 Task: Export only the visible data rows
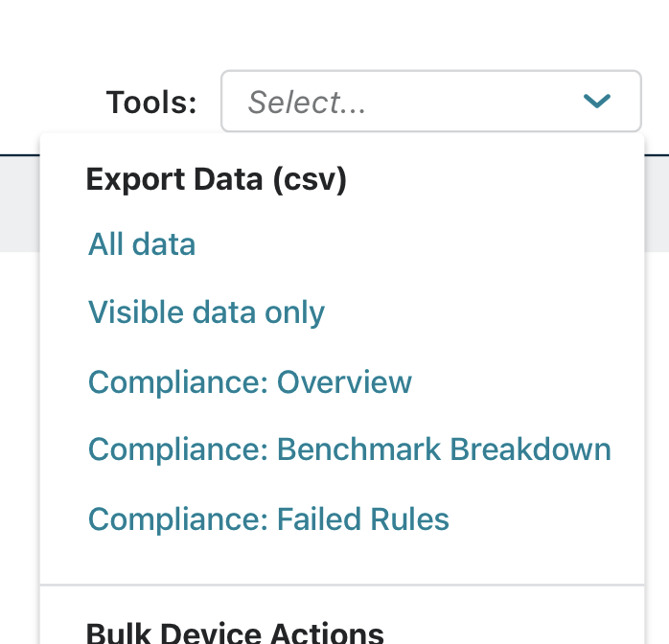pyautogui.click(x=206, y=312)
